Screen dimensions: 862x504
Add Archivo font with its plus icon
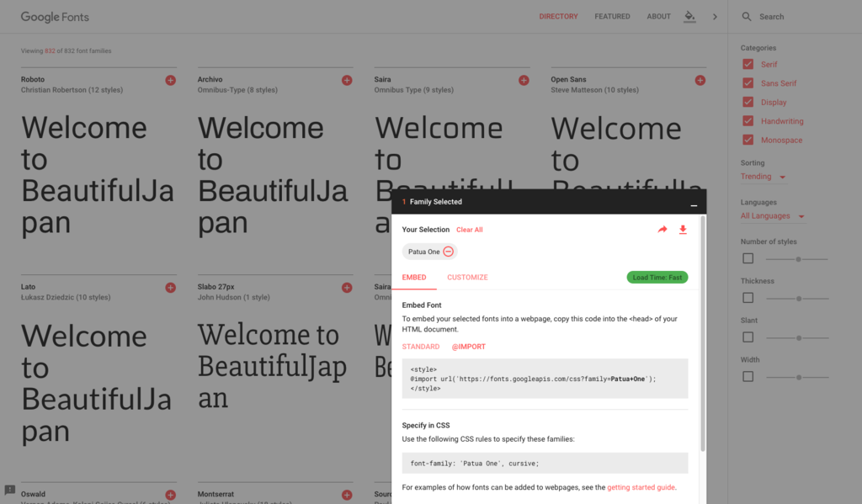(x=347, y=80)
